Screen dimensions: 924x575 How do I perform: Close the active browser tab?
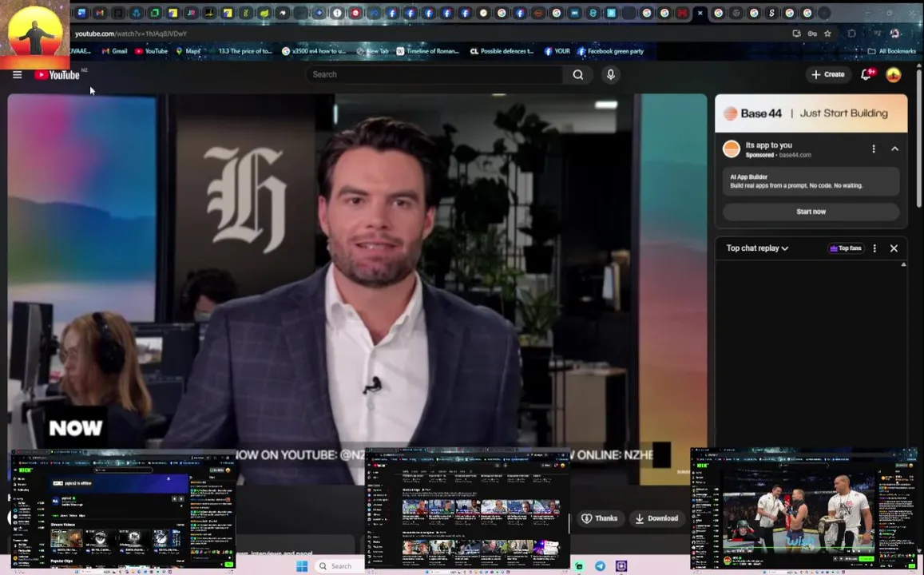click(x=700, y=13)
